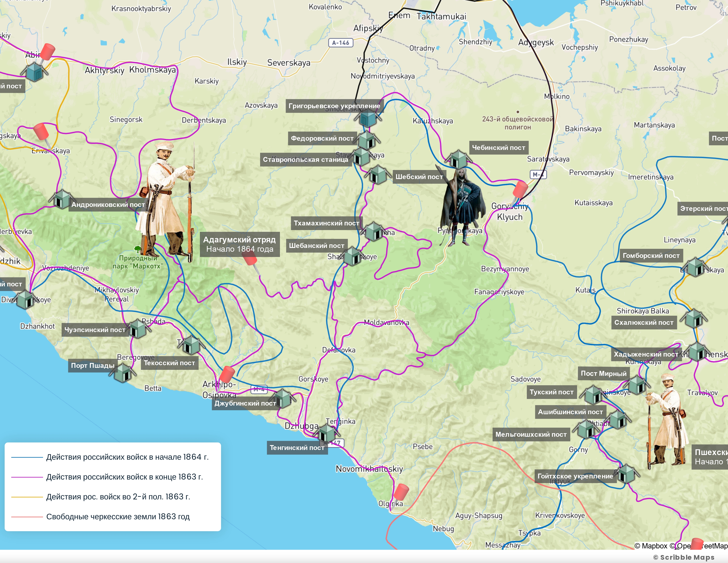728x563 pixels.
Task: Click the Гойтхское укрепление hut icon
Action: coord(626,474)
